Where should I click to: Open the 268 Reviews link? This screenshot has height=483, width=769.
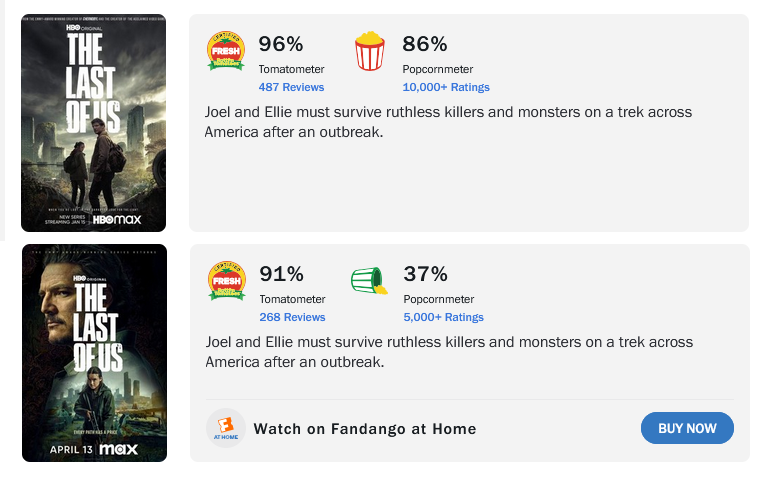tap(292, 317)
